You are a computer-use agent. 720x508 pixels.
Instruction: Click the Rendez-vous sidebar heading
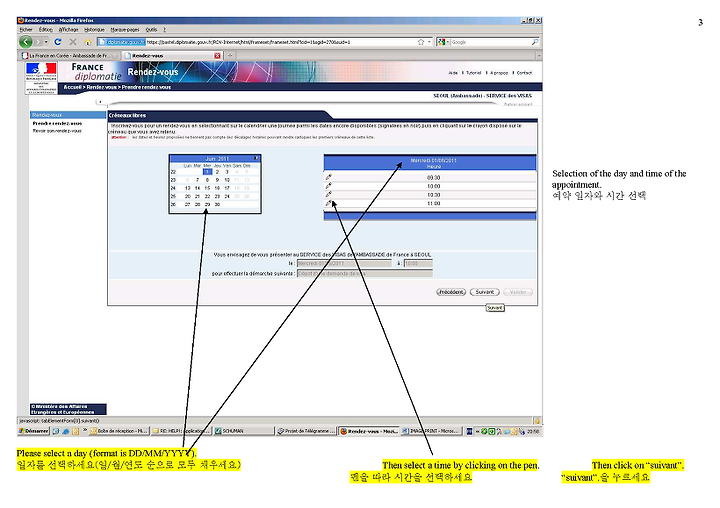pos(68,115)
